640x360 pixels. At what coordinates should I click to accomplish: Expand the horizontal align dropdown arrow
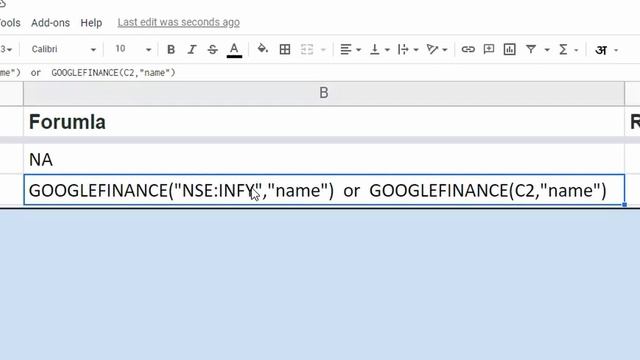(359, 50)
